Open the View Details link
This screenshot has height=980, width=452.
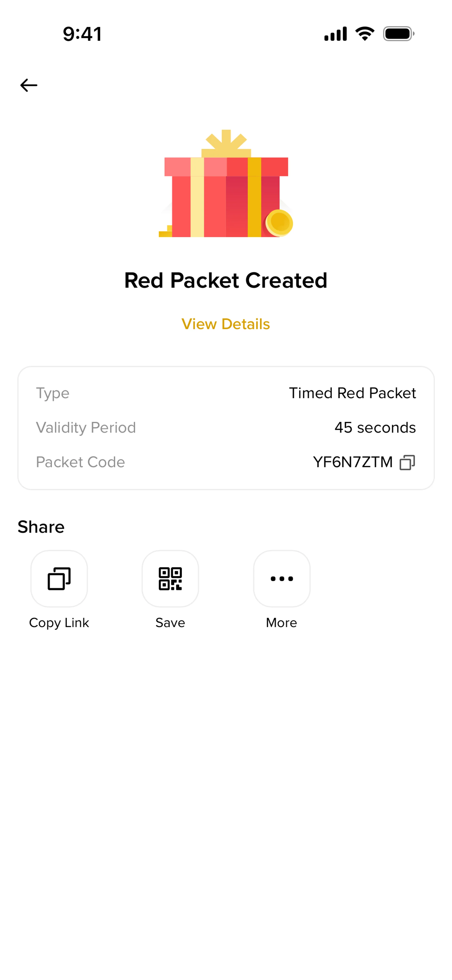pyautogui.click(x=226, y=324)
